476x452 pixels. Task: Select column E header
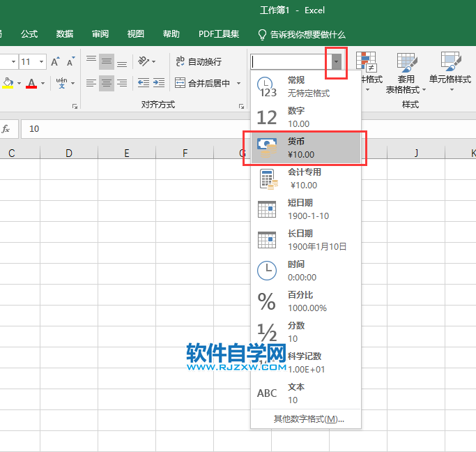(127, 153)
